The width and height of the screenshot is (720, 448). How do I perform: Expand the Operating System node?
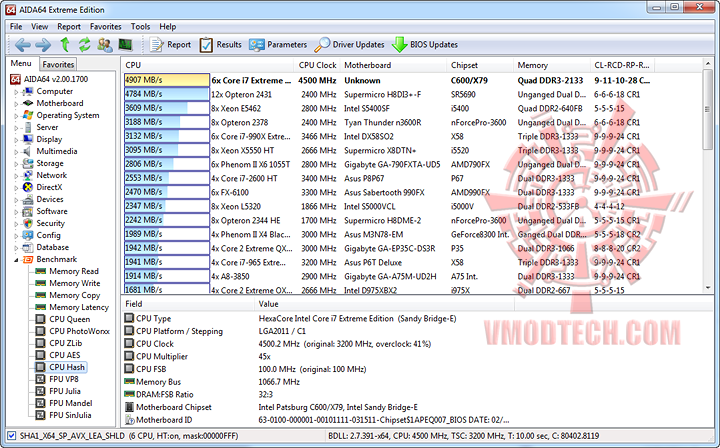click(16, 116)
